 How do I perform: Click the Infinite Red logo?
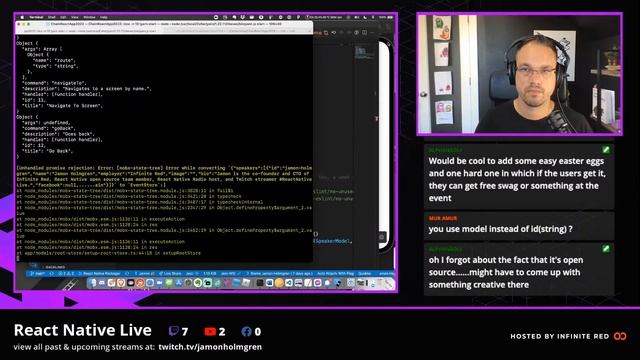click(620, 336)
